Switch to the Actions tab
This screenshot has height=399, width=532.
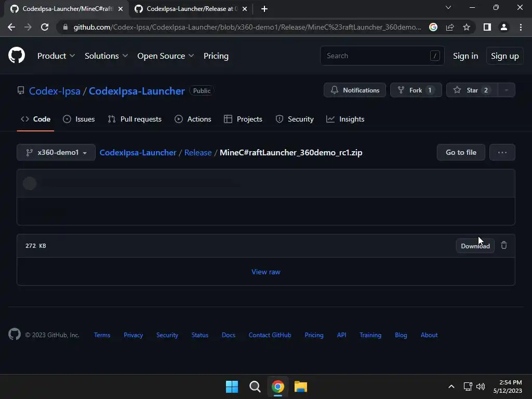(193, 119)
